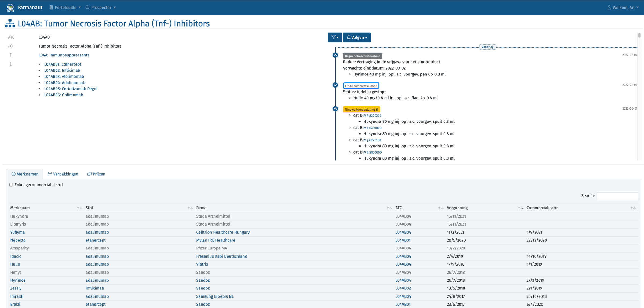Sort the table by Merknaam column
Image resolution: width=644 pixels, height=308 pixels.
tap(46, 208)
